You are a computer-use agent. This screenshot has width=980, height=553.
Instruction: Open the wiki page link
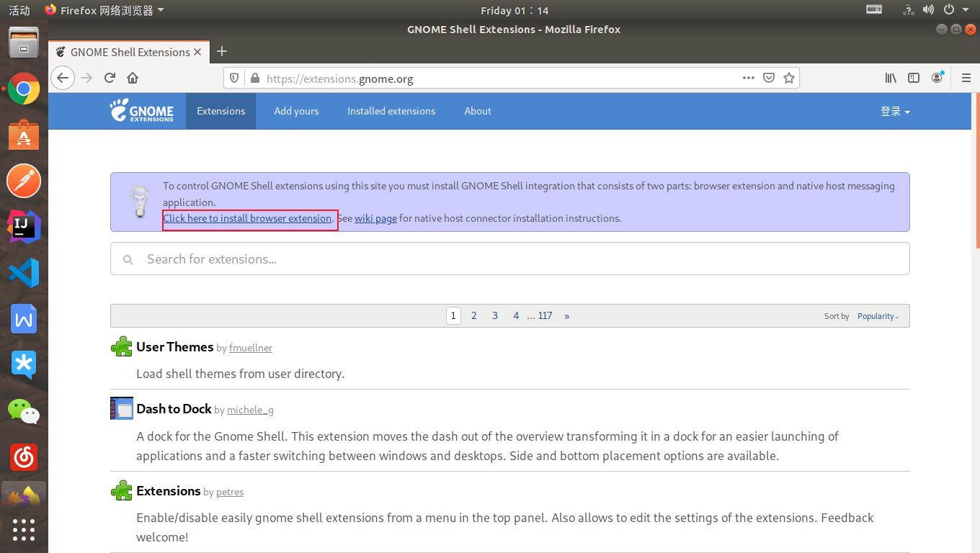[x=375, y=218]
